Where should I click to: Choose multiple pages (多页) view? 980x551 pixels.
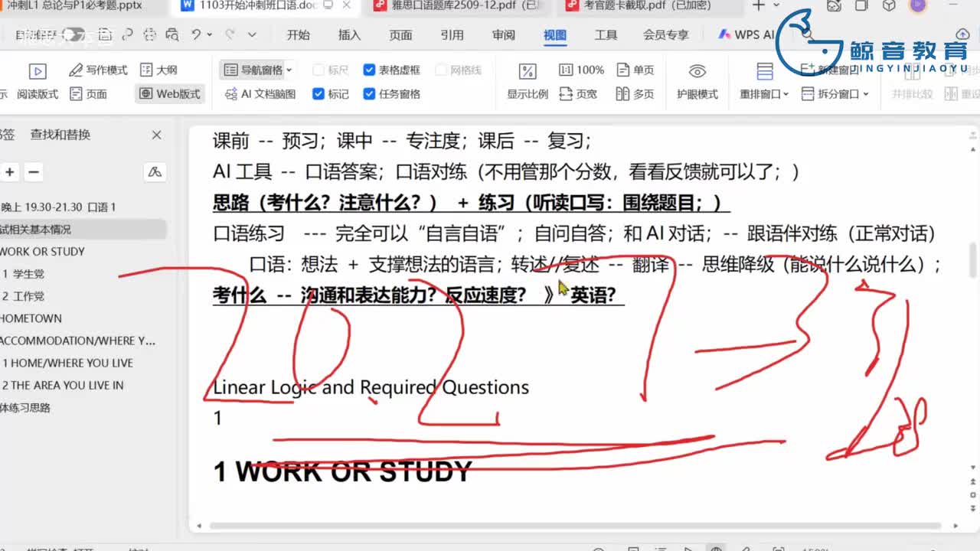coord(635,94)
